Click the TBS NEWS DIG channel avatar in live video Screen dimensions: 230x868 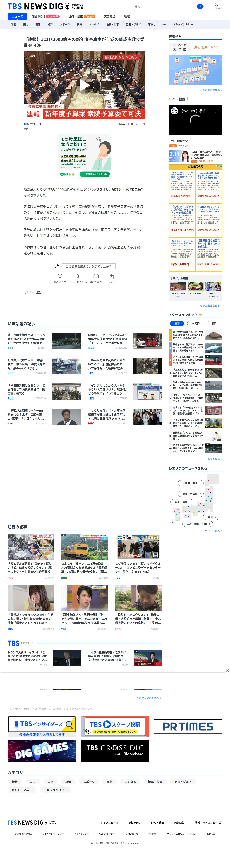(x=174, y=111)
